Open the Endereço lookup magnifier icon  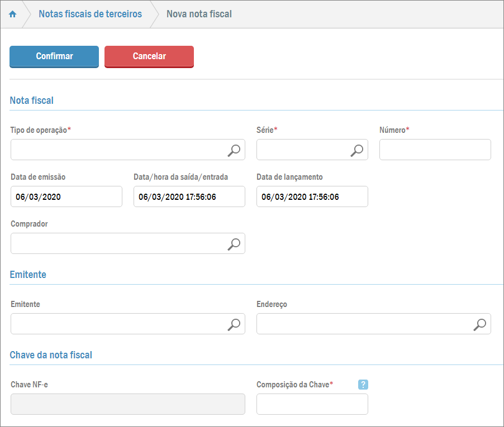[x=480, y=324]
